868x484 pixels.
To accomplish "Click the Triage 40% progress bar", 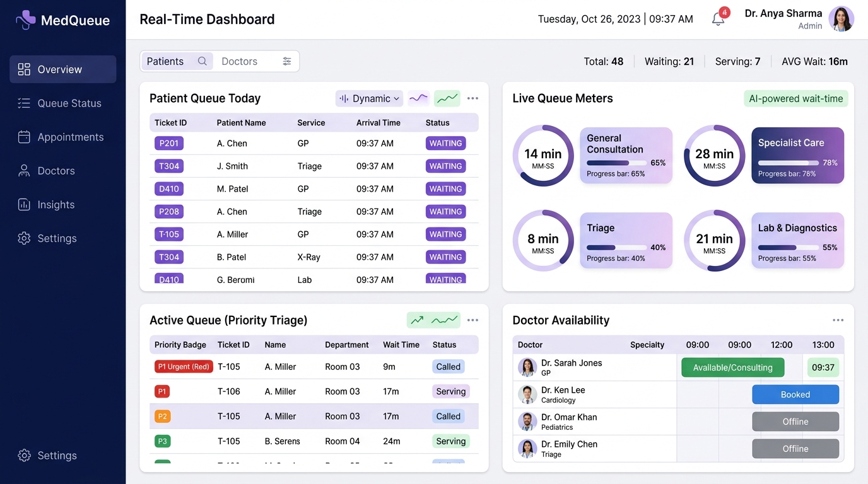I will (616, 248).
